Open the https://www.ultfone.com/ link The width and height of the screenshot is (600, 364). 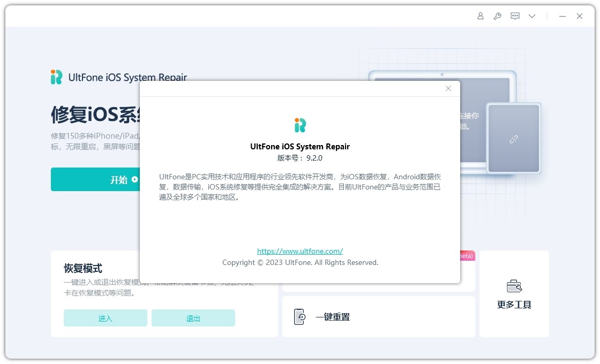(x=300, y=251)
